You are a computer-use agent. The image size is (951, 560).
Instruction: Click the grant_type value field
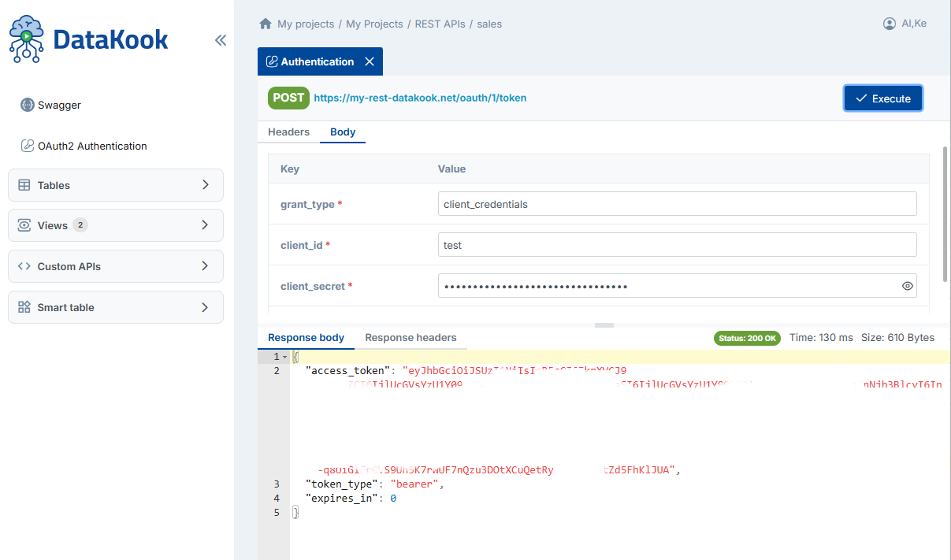tap(678, 203)
